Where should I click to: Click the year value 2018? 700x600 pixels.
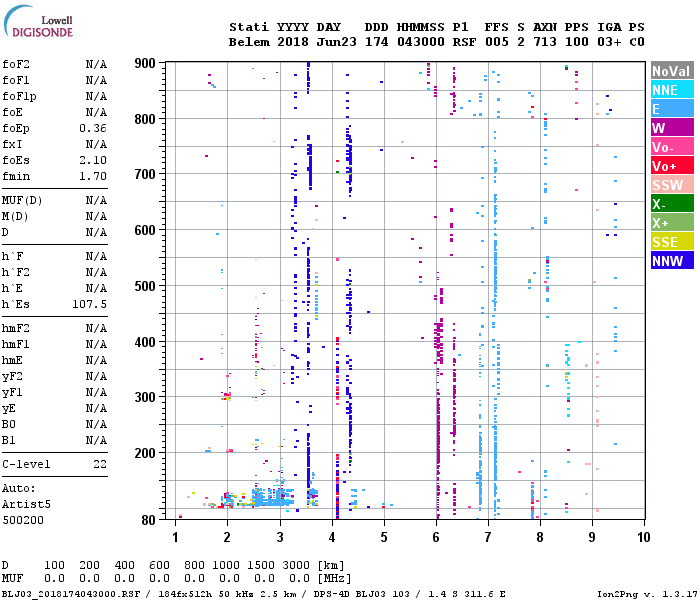(x=293, y=42)
